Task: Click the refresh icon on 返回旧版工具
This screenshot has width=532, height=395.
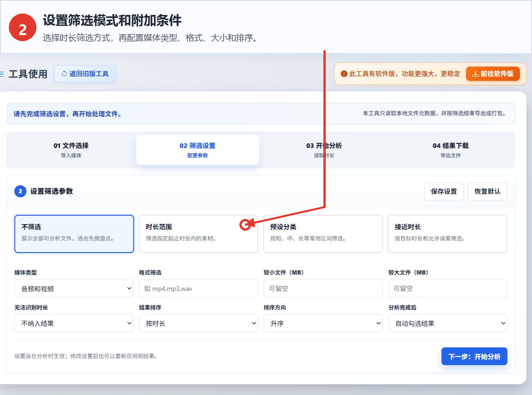Action: pos(64,74)
